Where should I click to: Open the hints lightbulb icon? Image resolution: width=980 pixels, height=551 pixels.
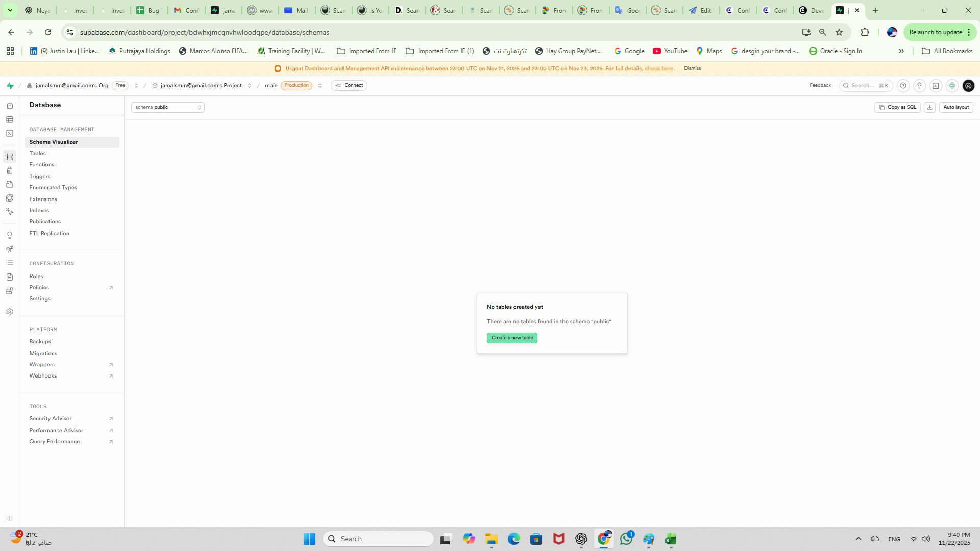(x=919, y=85)
